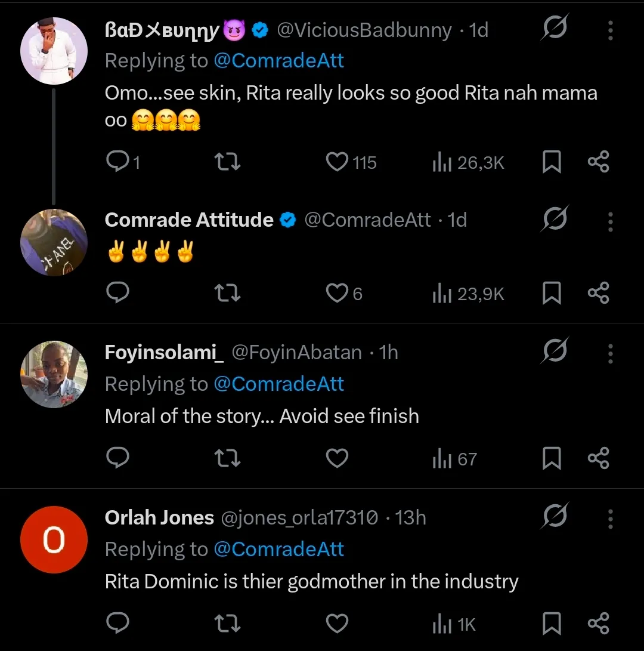Reply to Foyinsolami_ 'Avoid see finish' tweet
The image size is (644, 651).
tap(117, 458)
